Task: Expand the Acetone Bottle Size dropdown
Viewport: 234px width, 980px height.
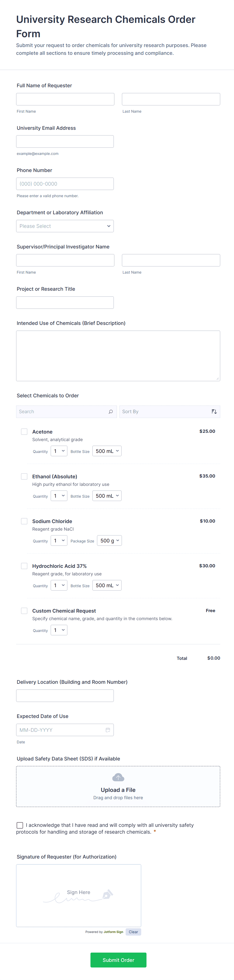Action: (x=107, y=451)
